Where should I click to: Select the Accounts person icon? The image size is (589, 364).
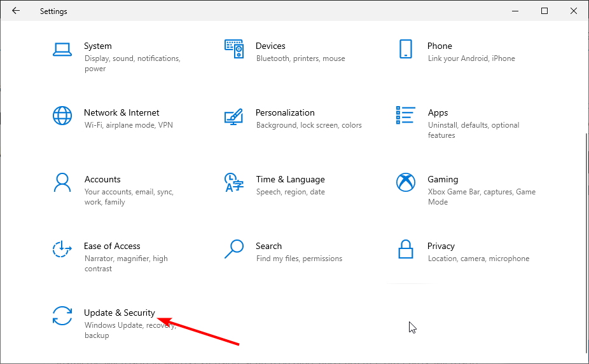[62, 182]
